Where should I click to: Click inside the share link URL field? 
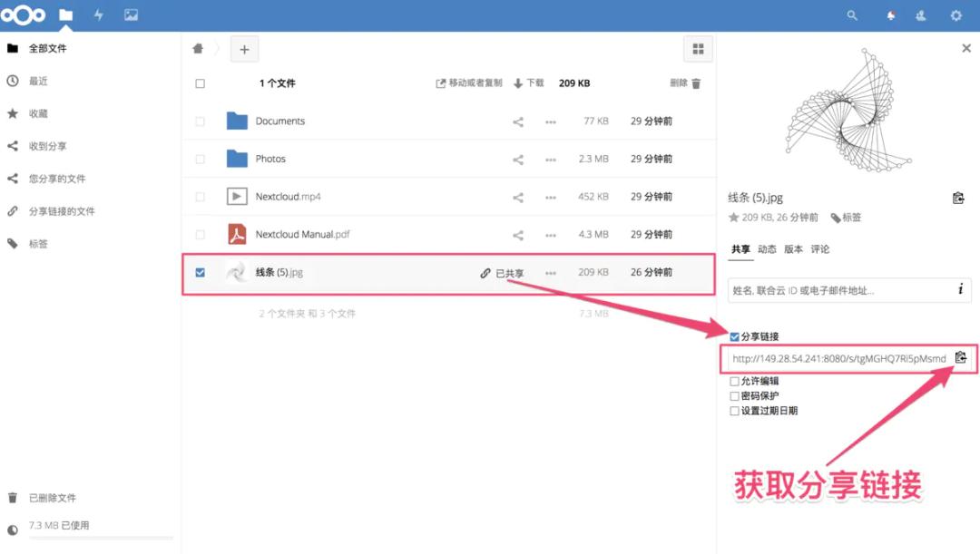(x=826, y=359)
